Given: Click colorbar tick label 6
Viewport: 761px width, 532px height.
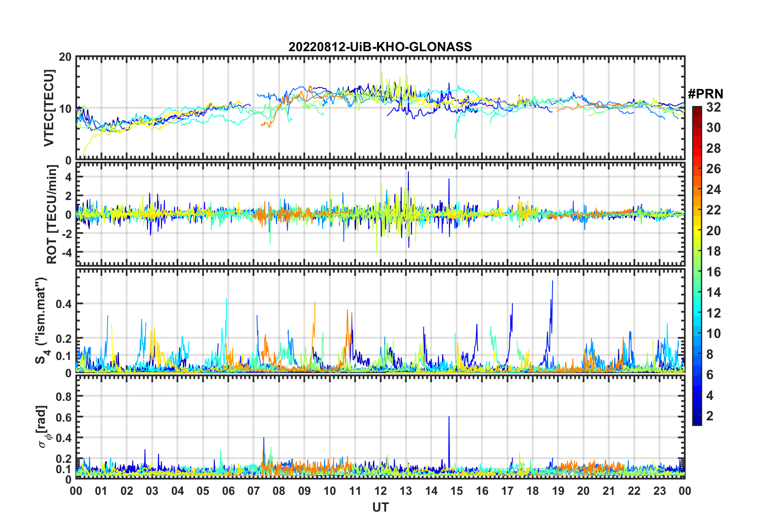Looking at the screenshot, I should 710,375.
